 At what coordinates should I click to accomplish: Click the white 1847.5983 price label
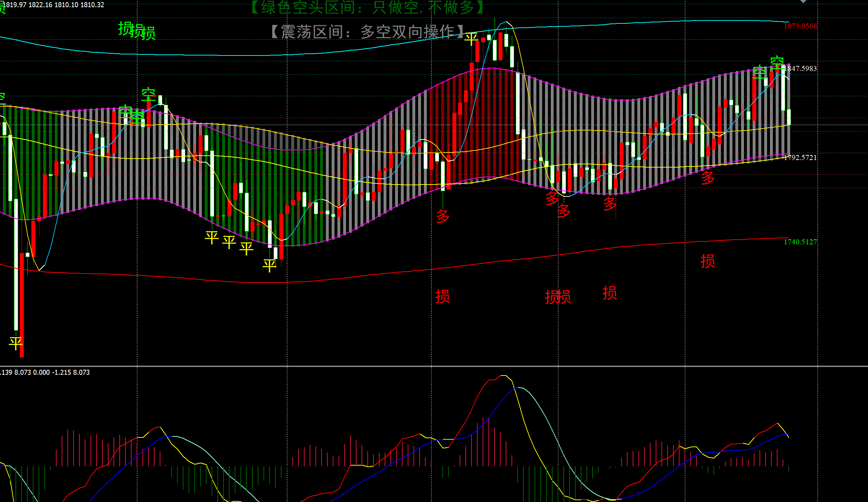[801, 68]
